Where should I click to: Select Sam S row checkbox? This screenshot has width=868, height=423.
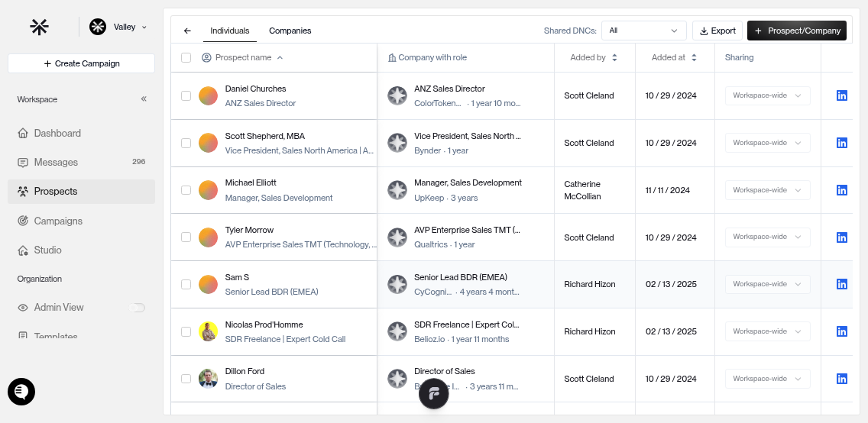(186, 284)
